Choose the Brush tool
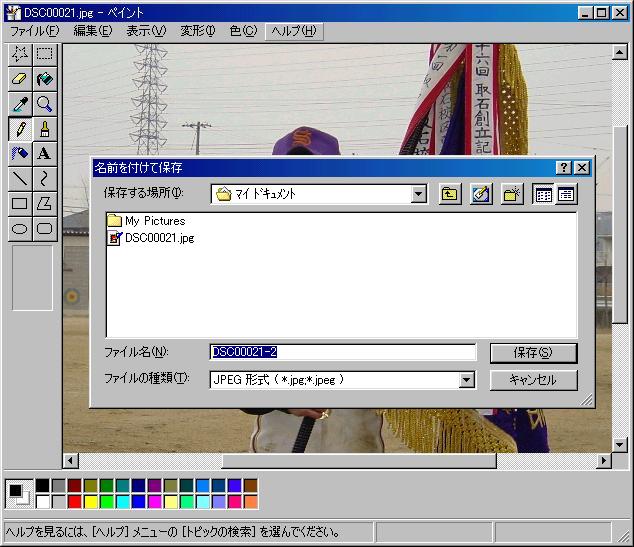Image resolution: width=634 pixels, height=547 pixels. 44,129
